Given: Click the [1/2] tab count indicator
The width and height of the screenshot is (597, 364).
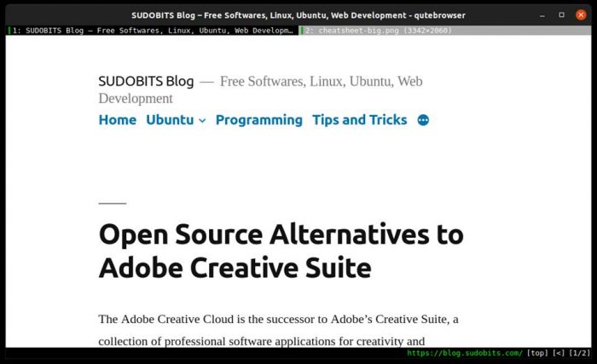Looking at the screenshot, I should point(580,353).
